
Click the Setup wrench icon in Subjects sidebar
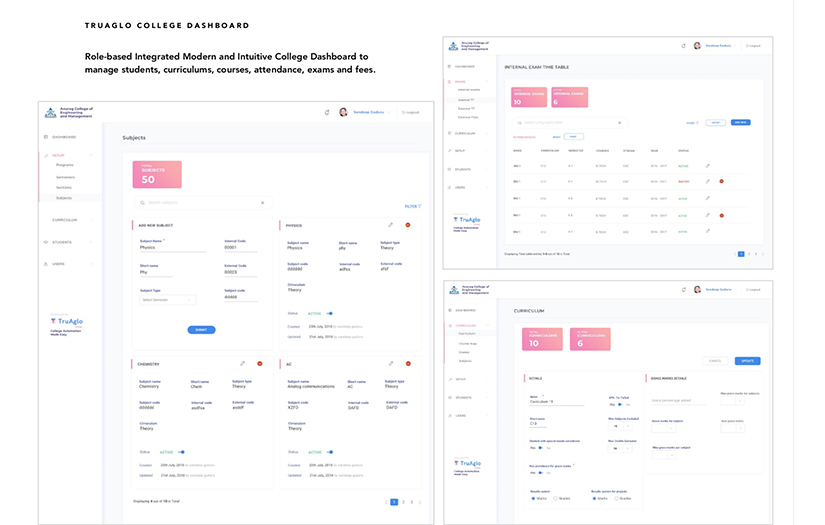coord(46,155)
